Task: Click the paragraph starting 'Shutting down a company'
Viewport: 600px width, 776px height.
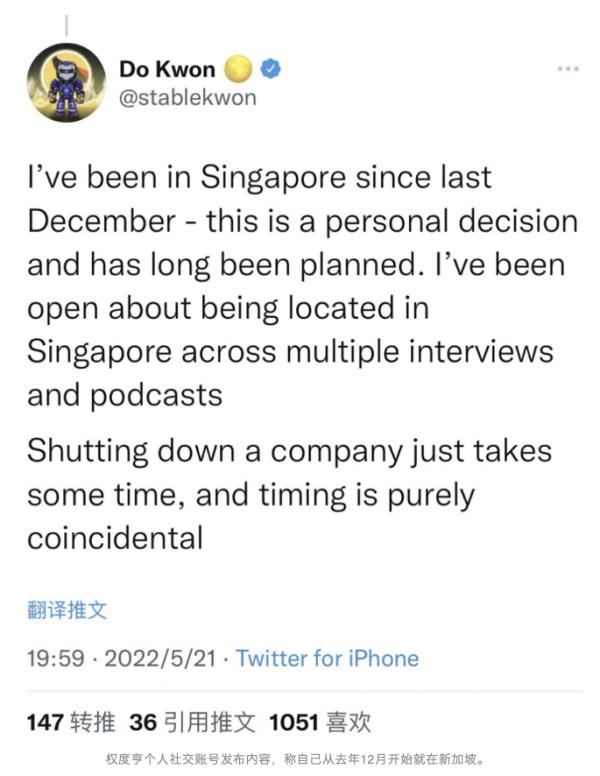Action: (290, 494)
